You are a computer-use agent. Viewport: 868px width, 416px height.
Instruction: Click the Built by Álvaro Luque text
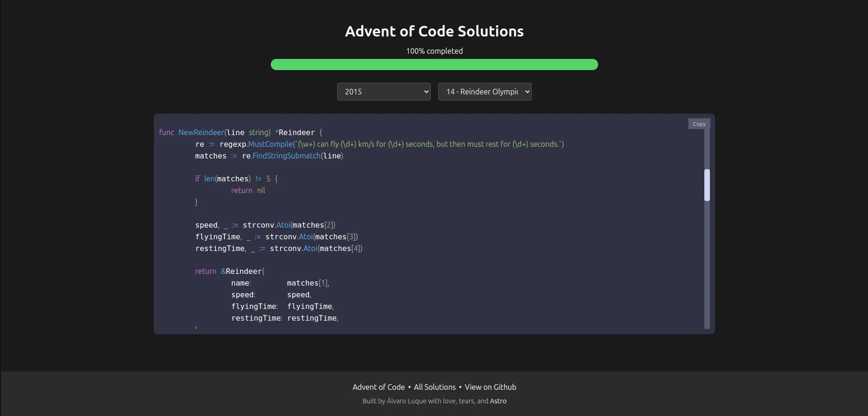[x=401, y=401]
